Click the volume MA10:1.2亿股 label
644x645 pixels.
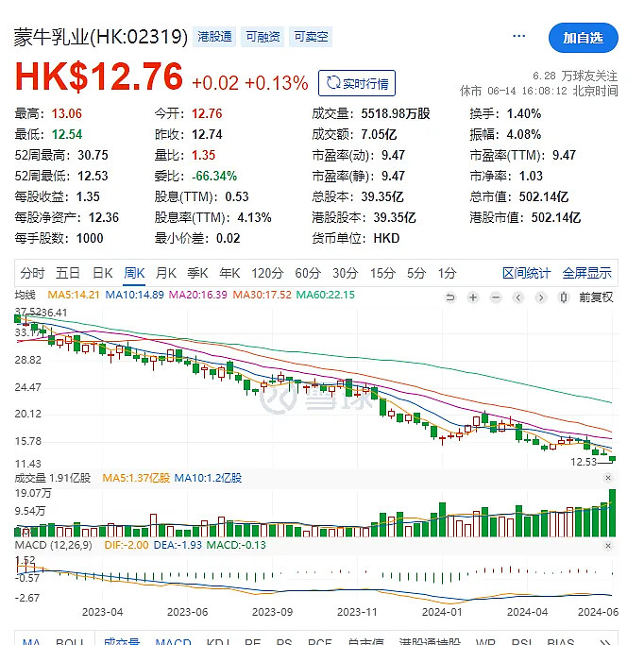(x=208, y=478)
